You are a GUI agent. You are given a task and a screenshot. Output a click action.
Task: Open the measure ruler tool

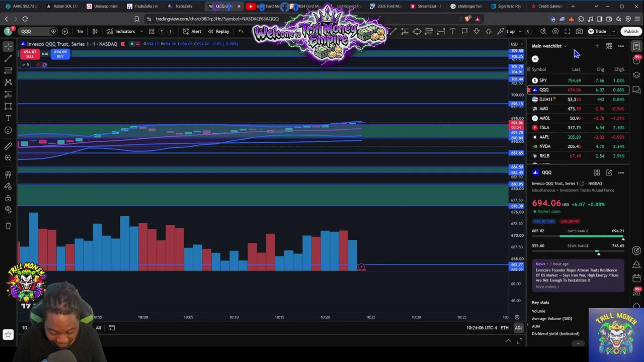(8, 146)
